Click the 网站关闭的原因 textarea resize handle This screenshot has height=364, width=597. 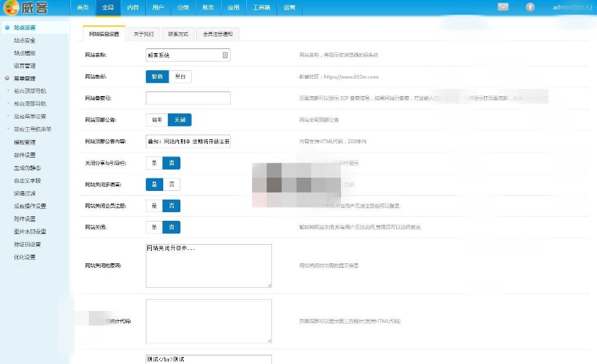click(269, 285)
